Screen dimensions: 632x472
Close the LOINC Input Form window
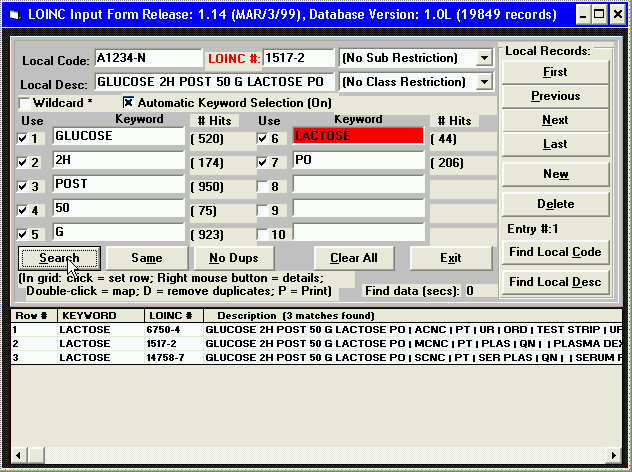click(618, 15)
